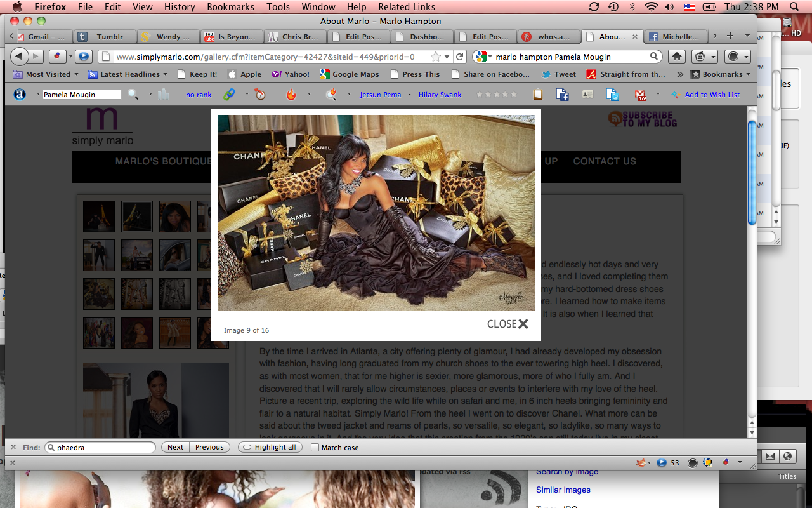This screenshot has height=508, width=812.
Task: Click the Hilary Swank link
Action: click(x=440, y=95)
